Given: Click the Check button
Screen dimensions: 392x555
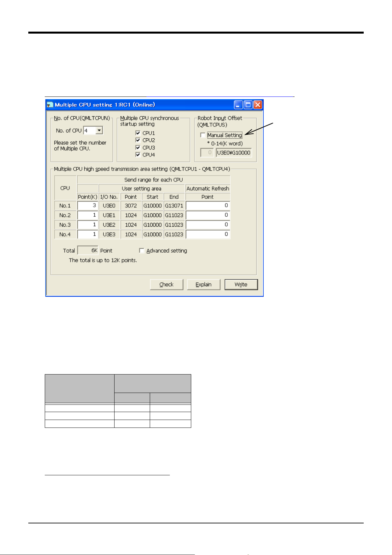Looking at the screenshot, I should pyautogui.click(x=167, y=285).
